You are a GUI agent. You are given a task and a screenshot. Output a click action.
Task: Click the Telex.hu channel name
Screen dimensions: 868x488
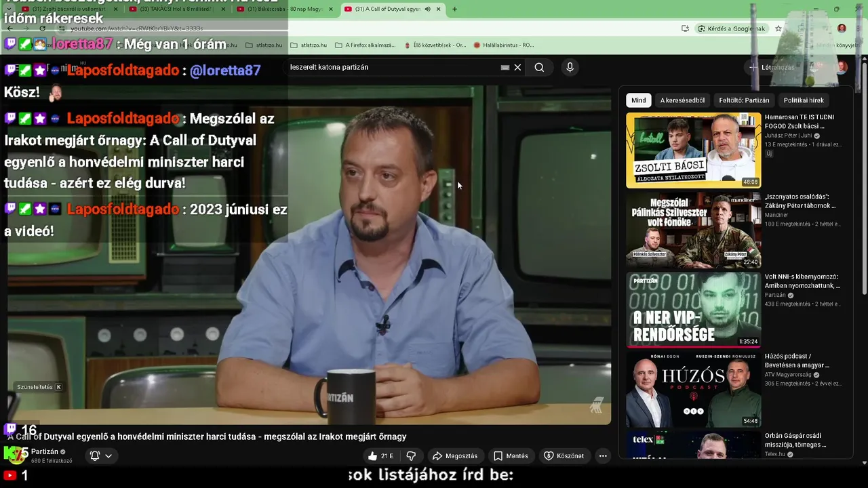[775, 454]
